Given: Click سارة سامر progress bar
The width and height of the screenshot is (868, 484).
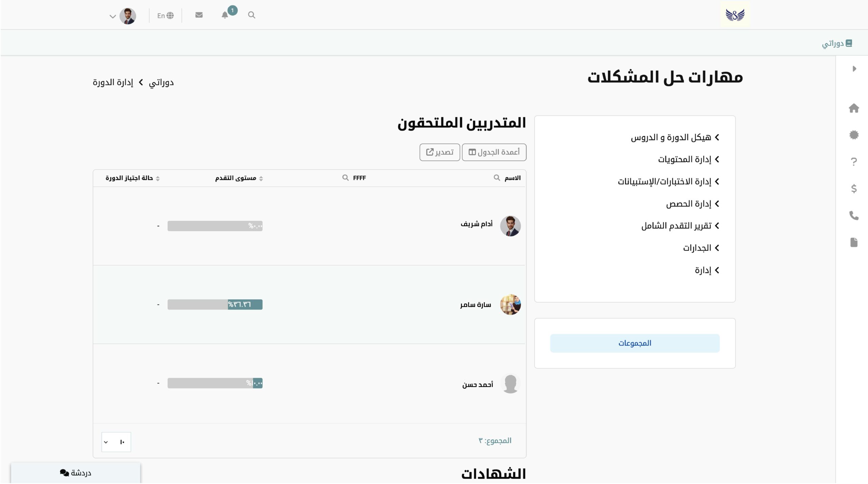Looking at the screenshot, I should coord(215,304).
